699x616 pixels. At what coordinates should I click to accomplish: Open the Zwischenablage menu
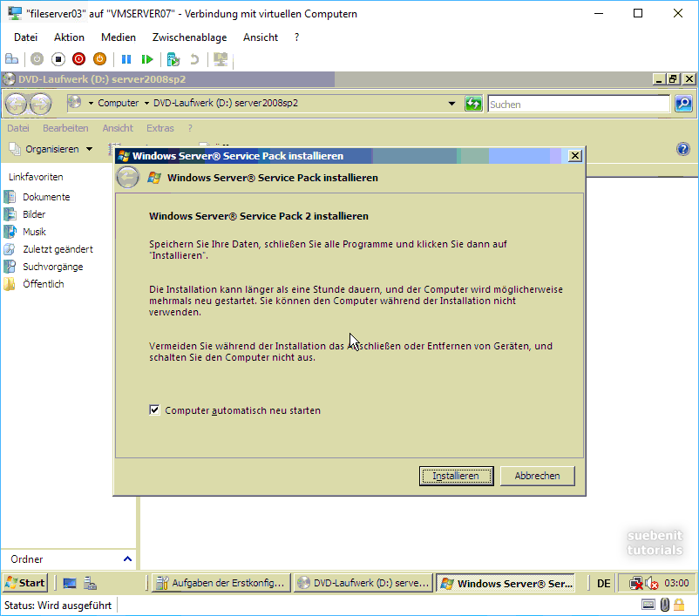click(189, 37)
